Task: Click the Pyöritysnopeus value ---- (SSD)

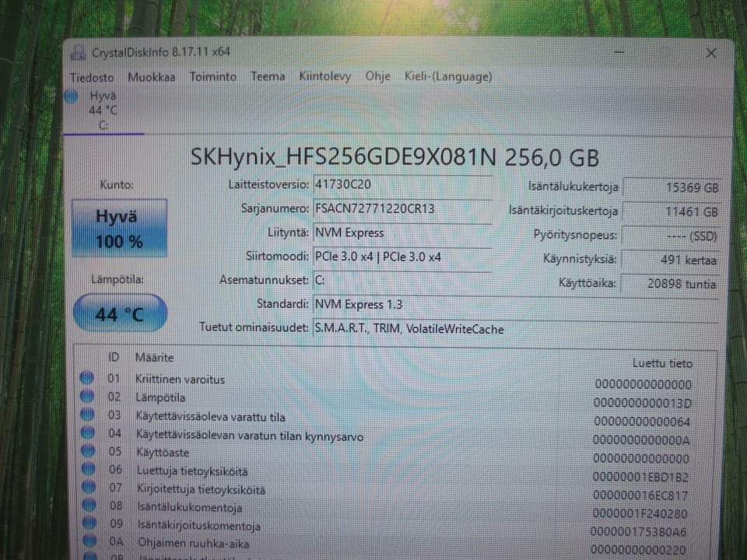Action: pos(671,236)
